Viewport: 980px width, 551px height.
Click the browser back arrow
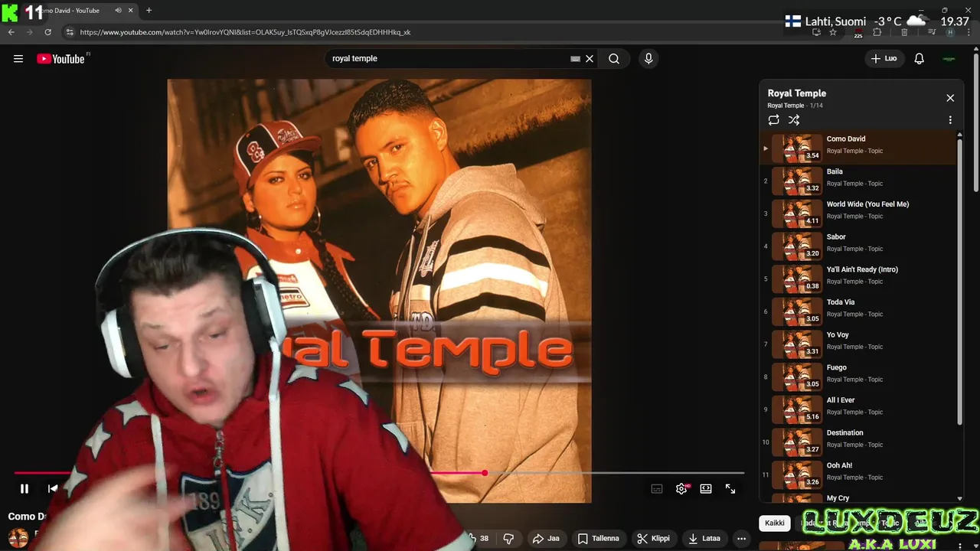(11, 32)
